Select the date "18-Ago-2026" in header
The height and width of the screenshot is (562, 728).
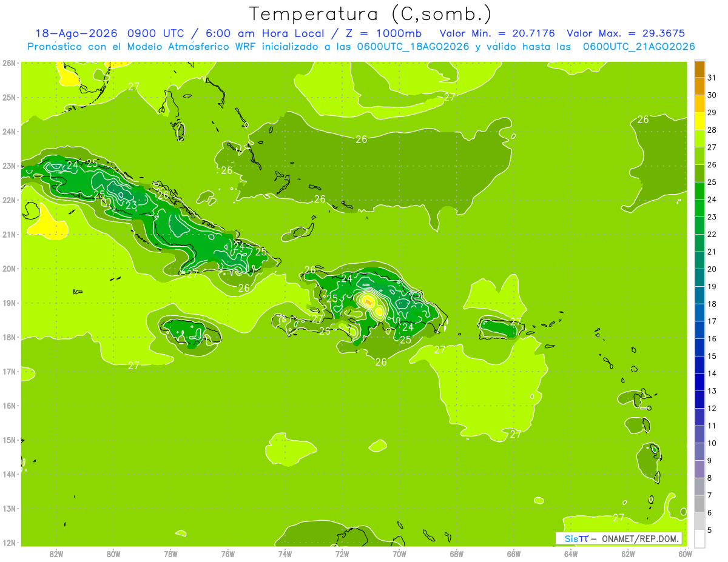click(x=76, y=33)
